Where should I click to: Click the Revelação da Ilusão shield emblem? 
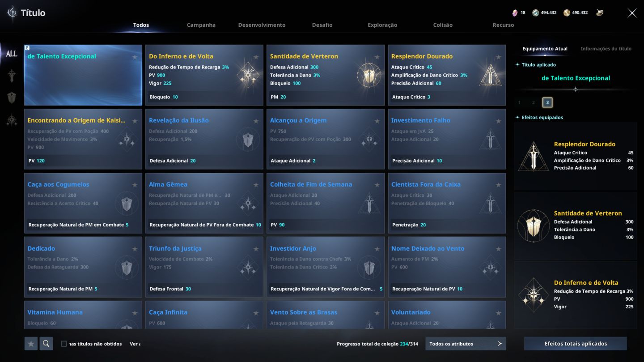(x=248, y=139)
